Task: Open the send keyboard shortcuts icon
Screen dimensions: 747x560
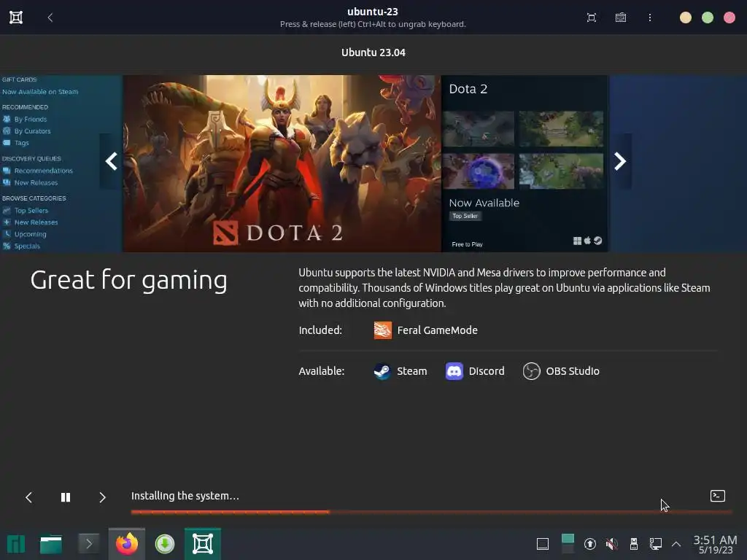Action: pyautogui.click(x=620, y=17)
